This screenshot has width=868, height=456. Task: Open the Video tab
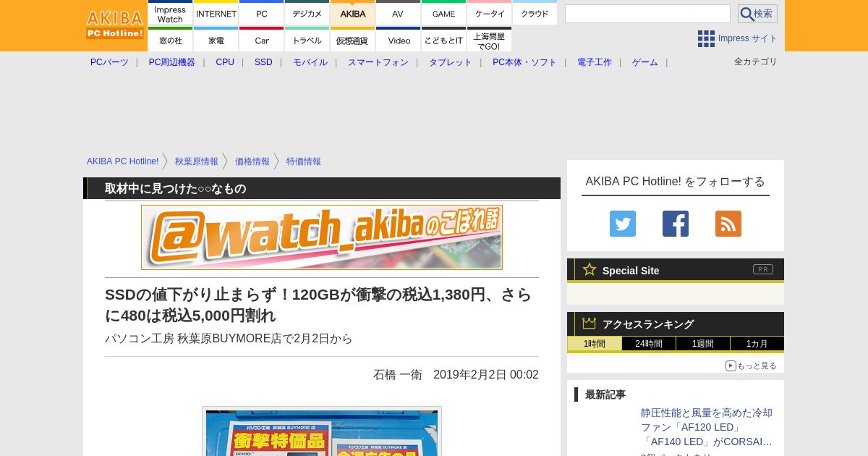[x=399, y=40]
